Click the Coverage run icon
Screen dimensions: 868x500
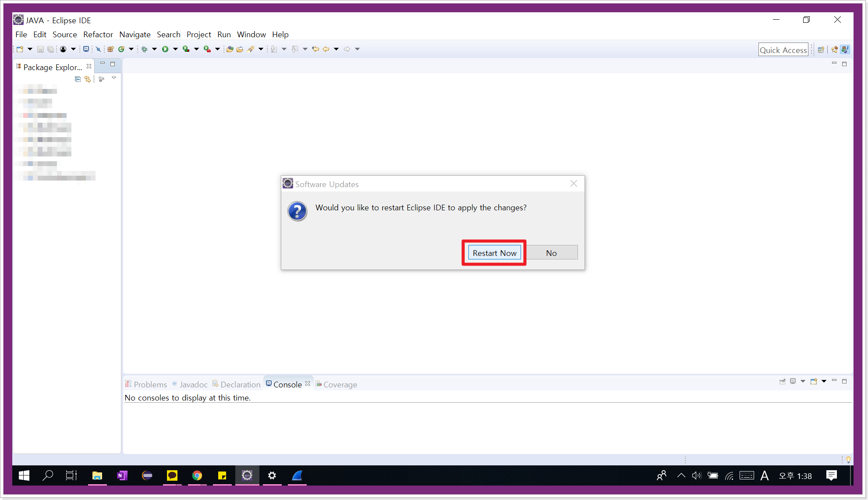pos(186,49)
